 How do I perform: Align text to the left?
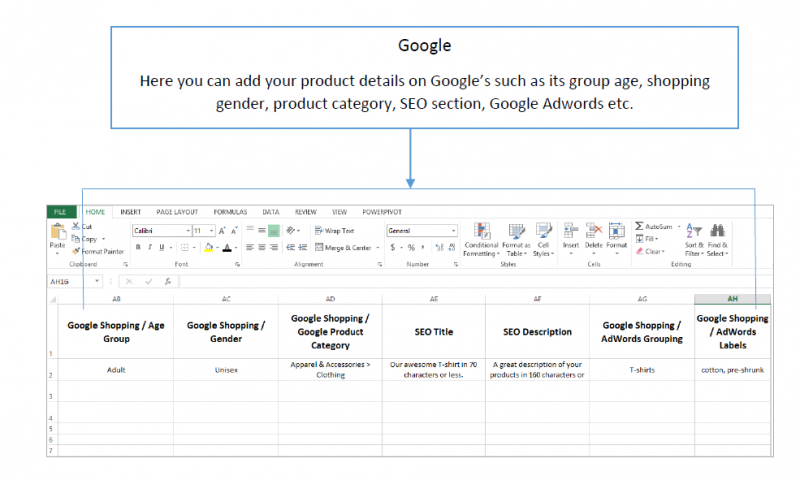click(x=250, y=247)
